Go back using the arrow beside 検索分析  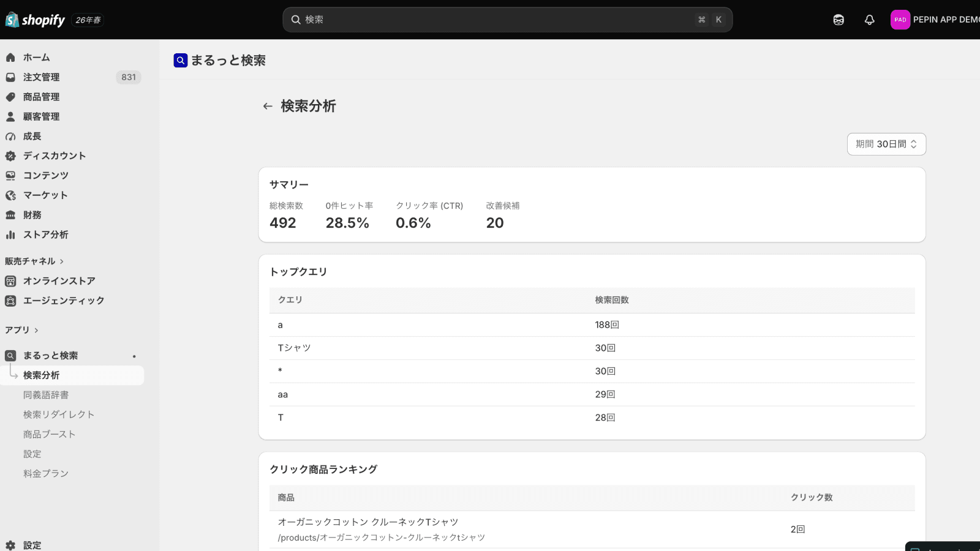268,106
